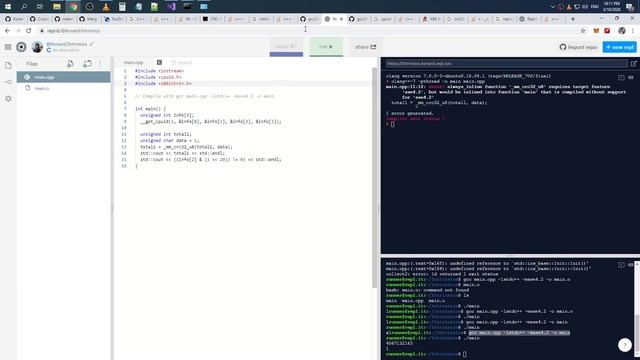Click the shell pane clear icon

631,265
